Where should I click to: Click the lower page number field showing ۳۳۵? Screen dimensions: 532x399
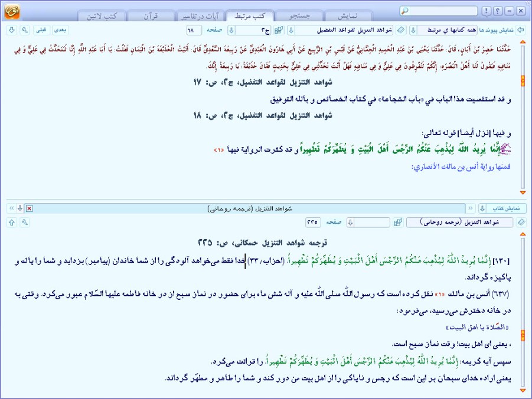(x=313, y=223)
